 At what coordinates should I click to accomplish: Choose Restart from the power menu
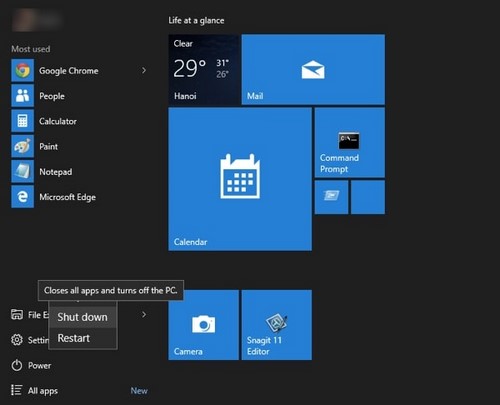(83, 338)
